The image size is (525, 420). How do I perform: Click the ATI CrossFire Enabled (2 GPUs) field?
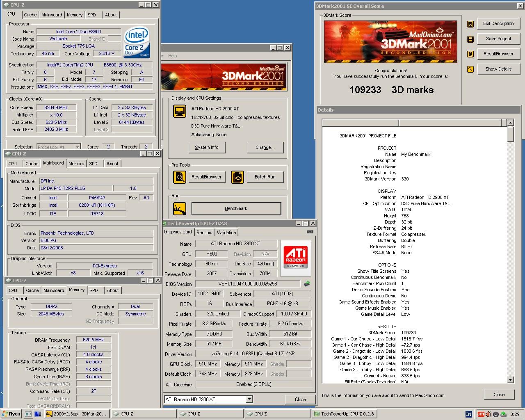click(253, 384)
